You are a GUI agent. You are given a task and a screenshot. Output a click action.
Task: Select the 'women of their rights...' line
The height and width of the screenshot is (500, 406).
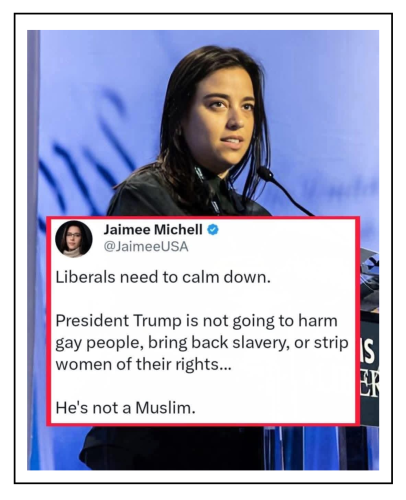pyautogui.click(x=143, y=364)
